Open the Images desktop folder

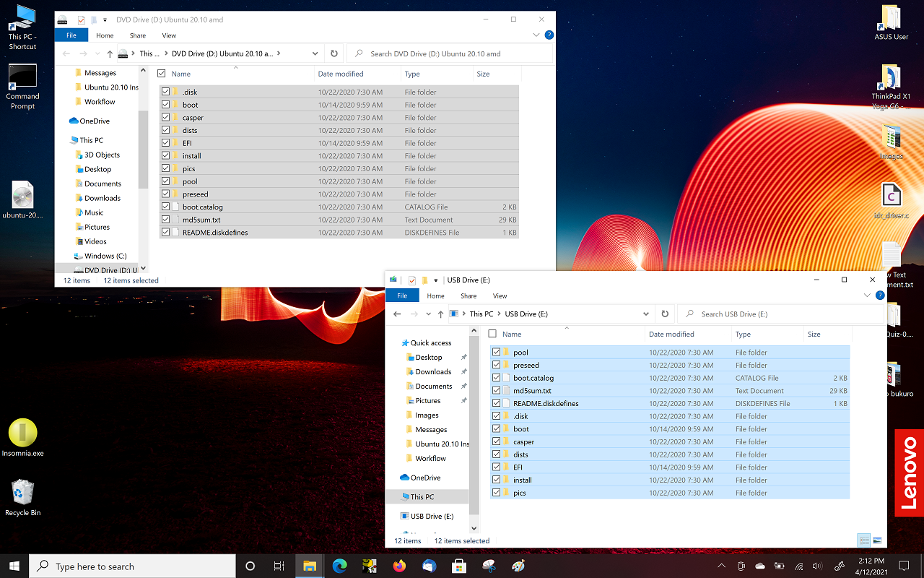(x=892, y=142)
